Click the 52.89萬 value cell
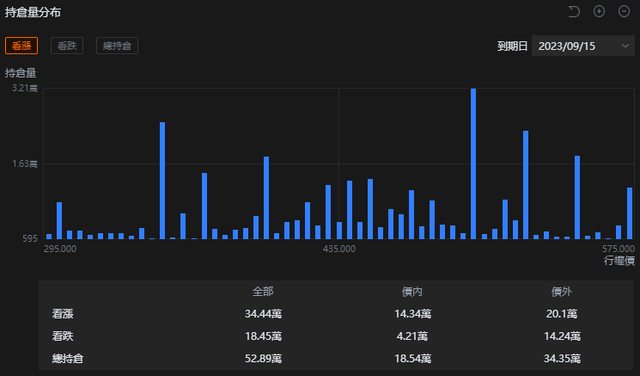640x376 pixels. point(263,358)
